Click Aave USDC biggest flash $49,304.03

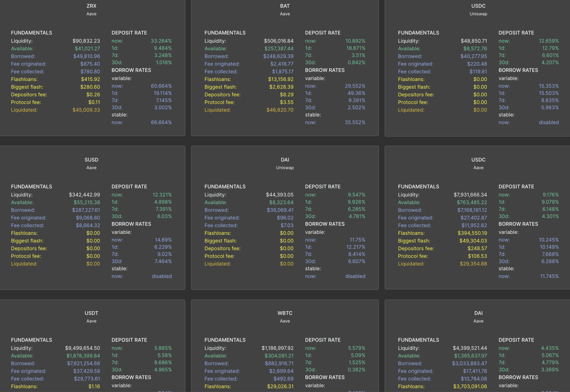pyautogui.click(x=473, y=241)
